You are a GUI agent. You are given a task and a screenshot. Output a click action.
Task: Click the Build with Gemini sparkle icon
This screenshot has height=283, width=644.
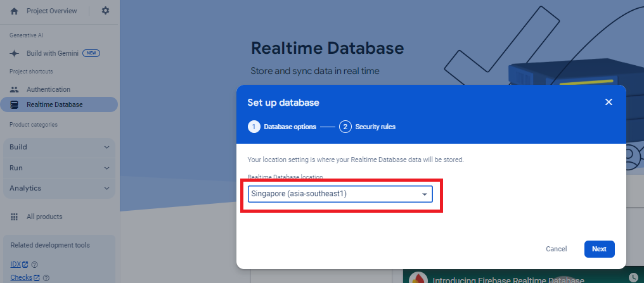(x=14, y=53)
